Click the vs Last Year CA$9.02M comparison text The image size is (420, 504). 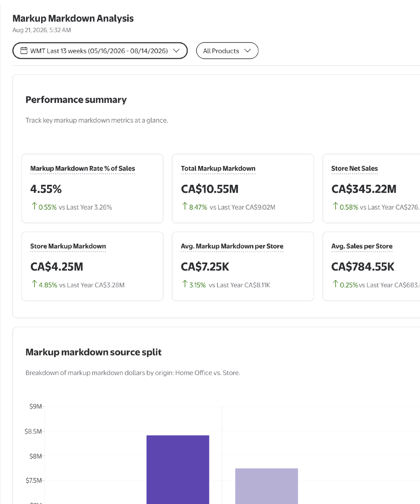243,207
